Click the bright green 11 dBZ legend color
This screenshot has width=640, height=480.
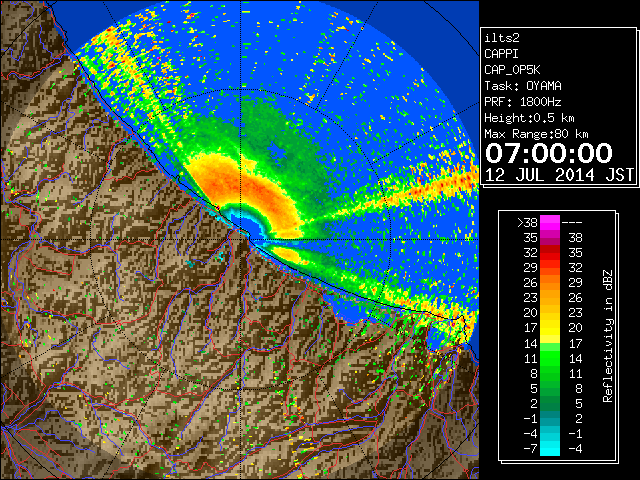(x=550, y=358)
